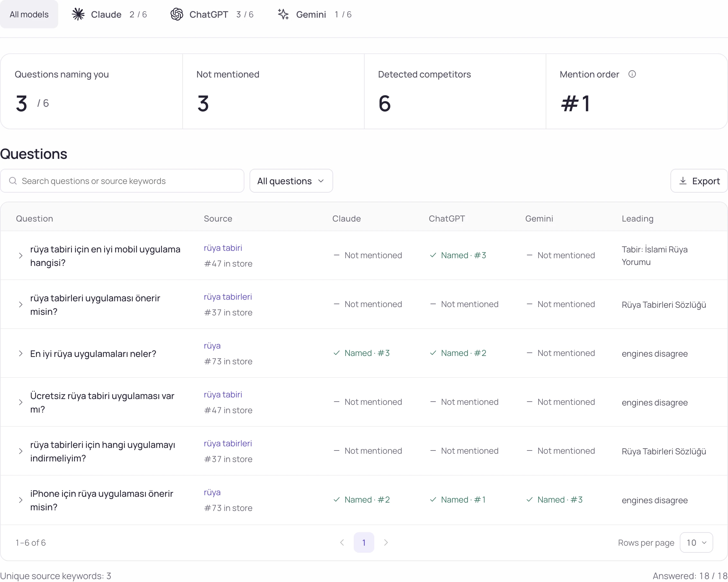Click the ChatGPT column header
Image resolution: width=728 pixels, height=582 pixels.
point(447,218)
